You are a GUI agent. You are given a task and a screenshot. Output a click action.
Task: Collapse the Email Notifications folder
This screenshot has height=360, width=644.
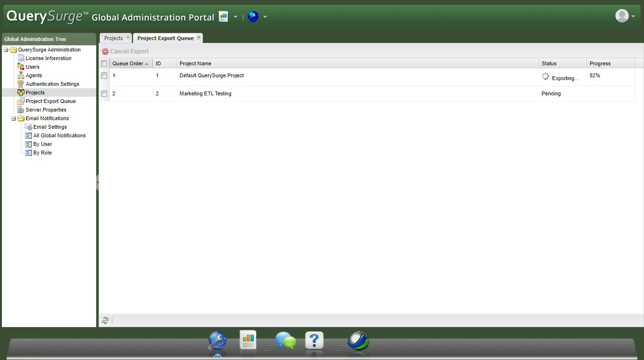[x=14, y=119]
